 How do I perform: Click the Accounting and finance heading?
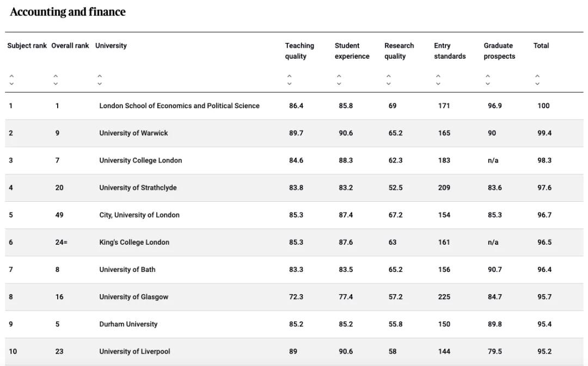pos(68,12)
